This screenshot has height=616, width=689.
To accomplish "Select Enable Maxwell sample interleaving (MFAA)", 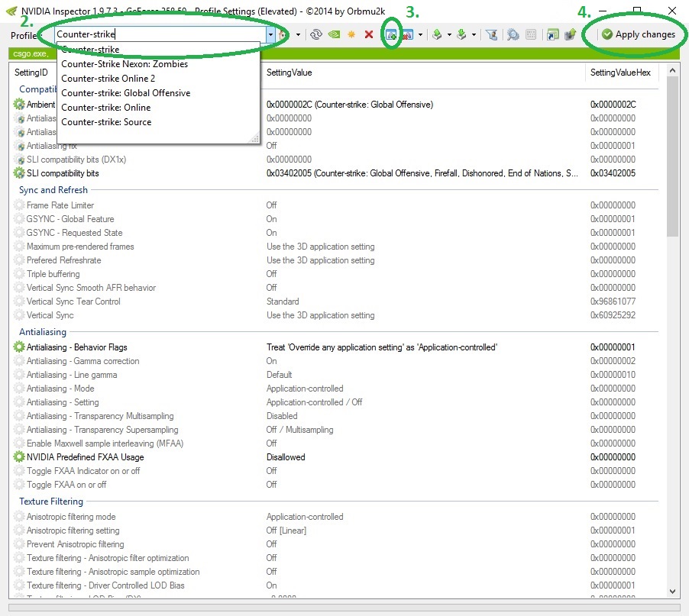I will (334, 443).
